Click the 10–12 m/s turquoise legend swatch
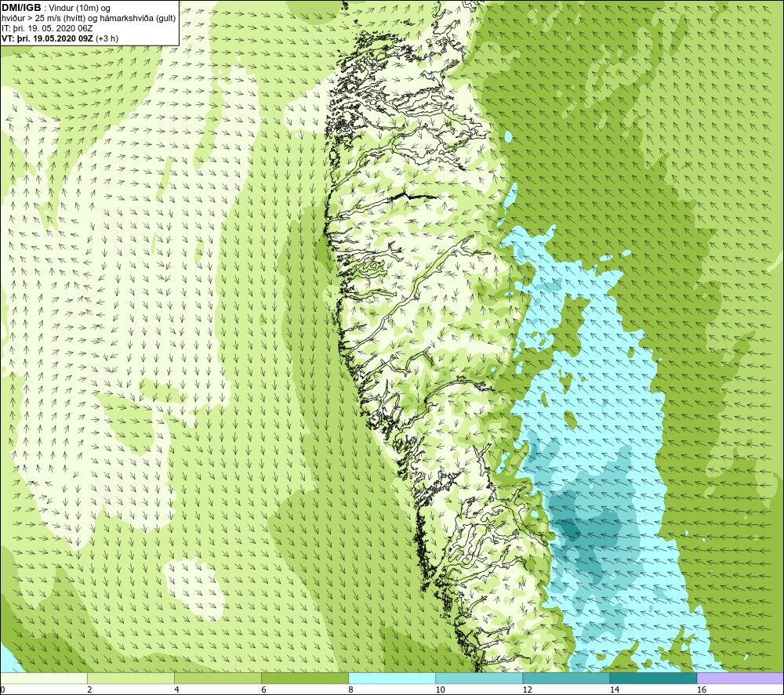The width and height of the screenshot is (784, 695). 479,678
